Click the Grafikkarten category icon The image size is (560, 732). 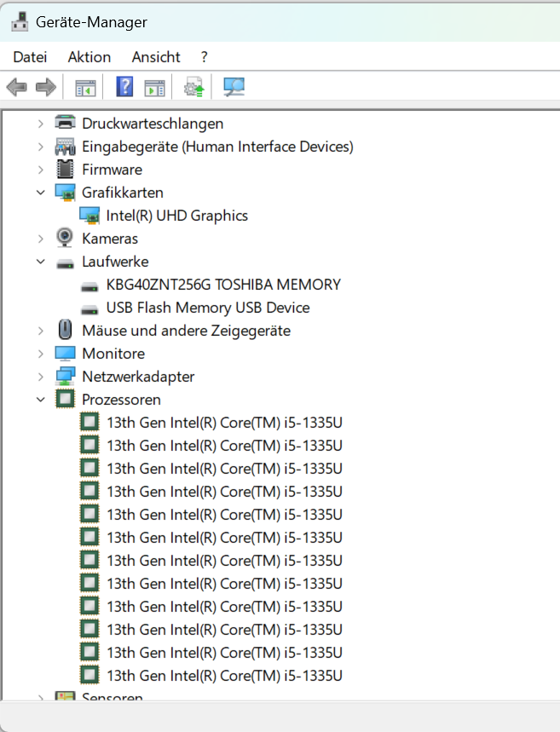coord(65,193)
